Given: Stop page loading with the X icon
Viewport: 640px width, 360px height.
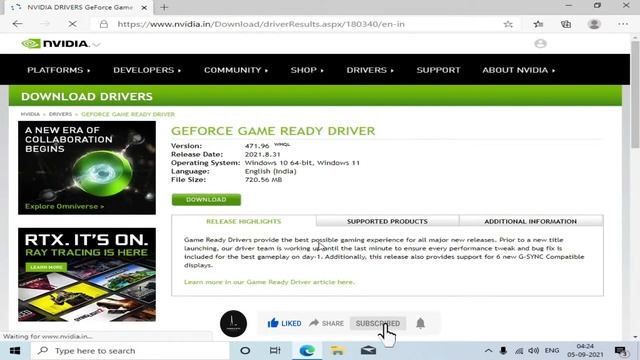Looking at the screenshot, I should [72, 24].
